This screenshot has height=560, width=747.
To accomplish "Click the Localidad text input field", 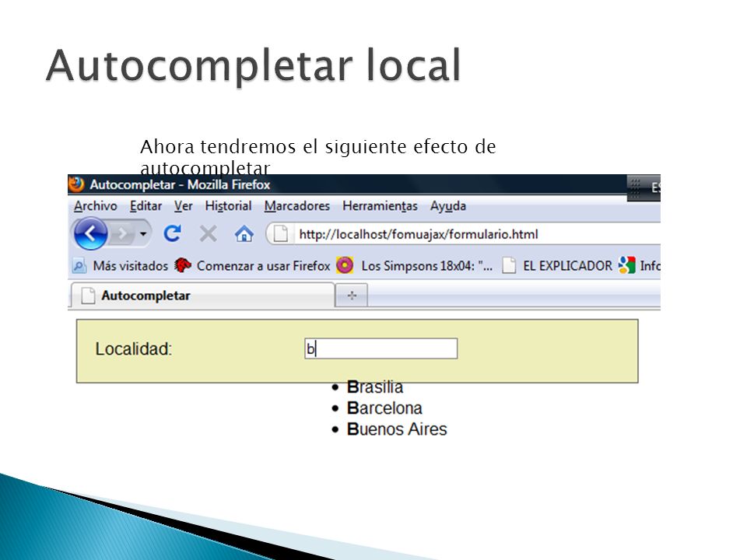I will pos(381,348).
